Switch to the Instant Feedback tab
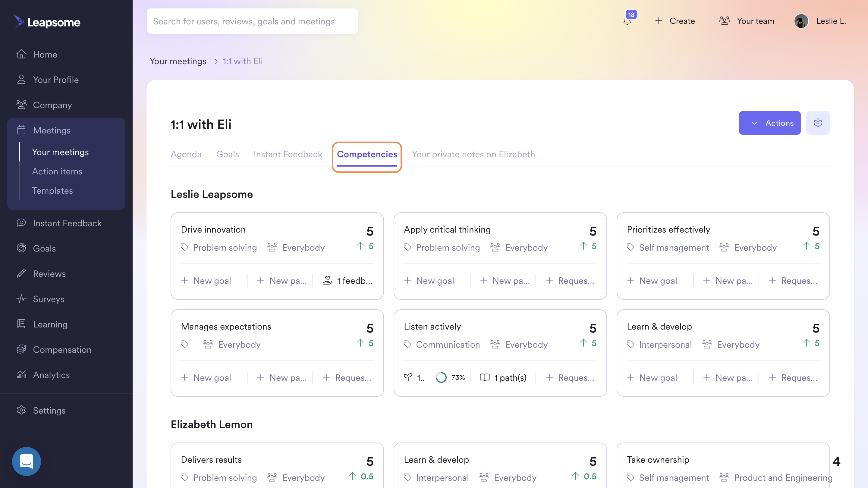Viewport: 868px width, 488px height. click(288, 154)
